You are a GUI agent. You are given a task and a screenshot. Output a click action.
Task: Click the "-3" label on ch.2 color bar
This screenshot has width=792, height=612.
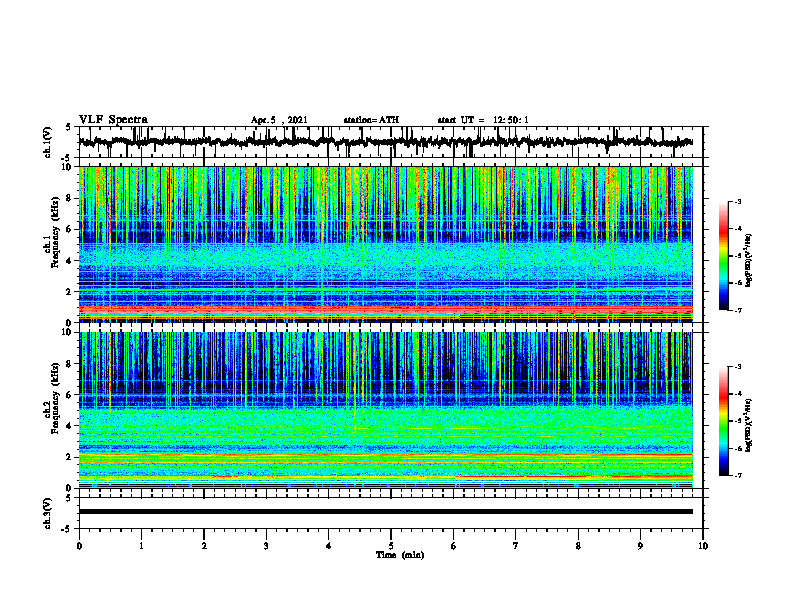click(x=738, y=367)
